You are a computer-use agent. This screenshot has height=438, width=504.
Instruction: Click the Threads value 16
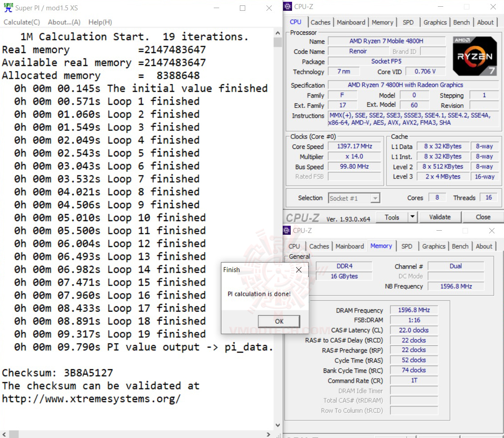pos(489,197)
